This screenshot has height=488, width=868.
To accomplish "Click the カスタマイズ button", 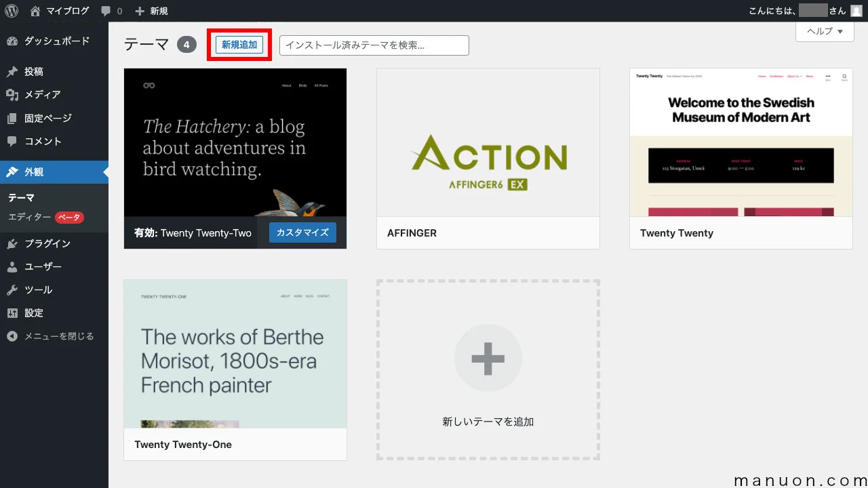I will click(302, 232).
